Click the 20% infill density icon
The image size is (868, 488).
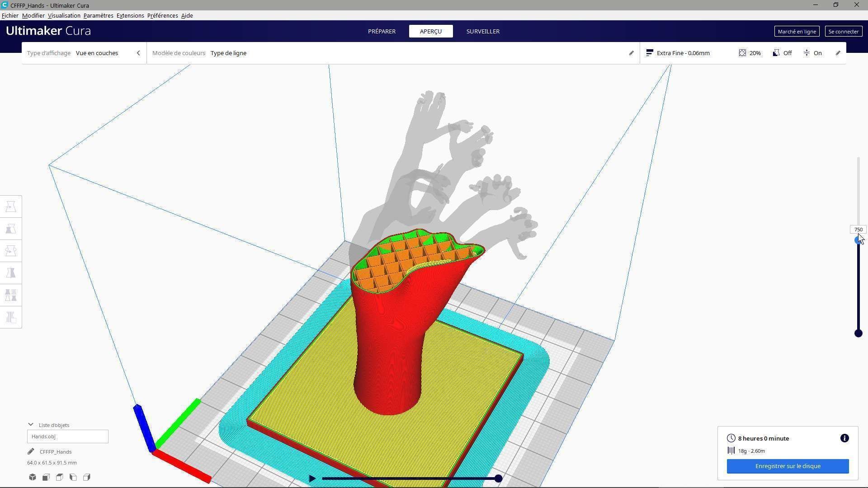coord(742,53)
